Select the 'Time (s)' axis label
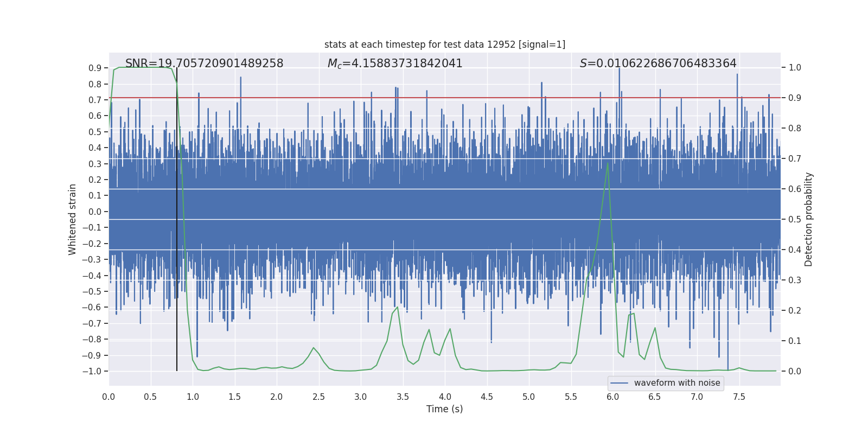 pyautogui.click(x=445, y=409)
